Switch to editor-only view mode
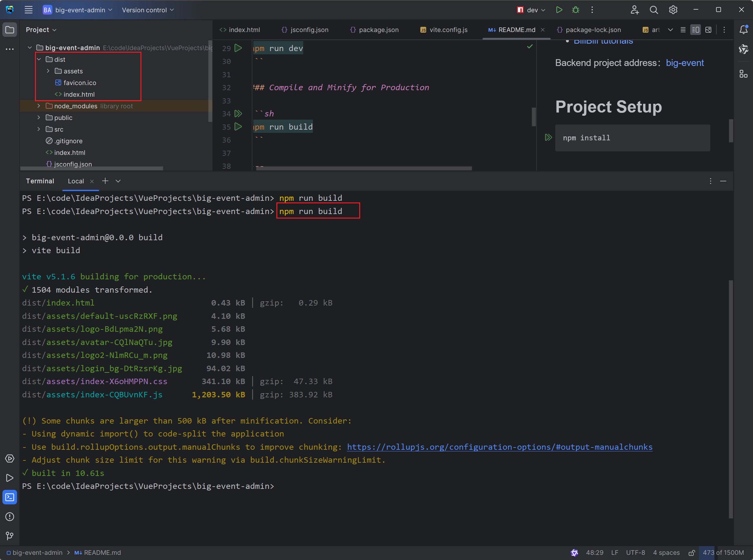The width and height of the screenshot is (753, 560). point(683,30)
